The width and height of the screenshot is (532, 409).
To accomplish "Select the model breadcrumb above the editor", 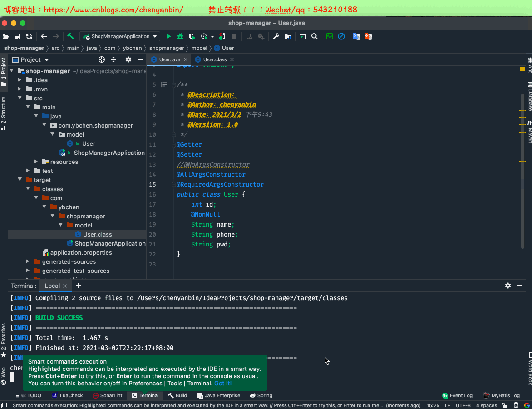I will 200,47.
